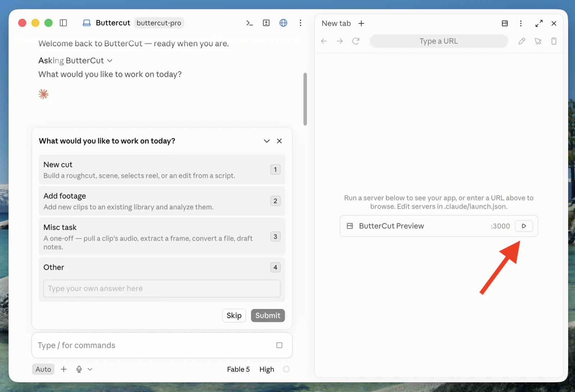Open the browser pane three-dot menu
The height and width of the screenshot is (392, 575).
(521, 23)
